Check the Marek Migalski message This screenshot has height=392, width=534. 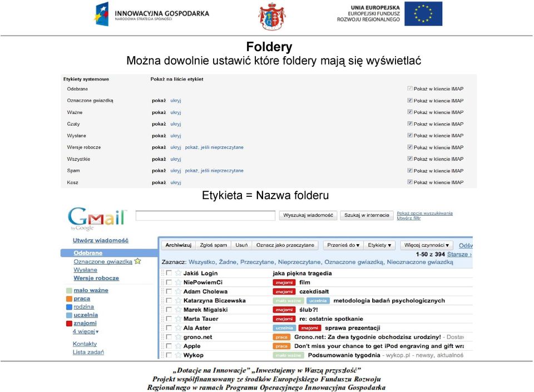[169, 310]
